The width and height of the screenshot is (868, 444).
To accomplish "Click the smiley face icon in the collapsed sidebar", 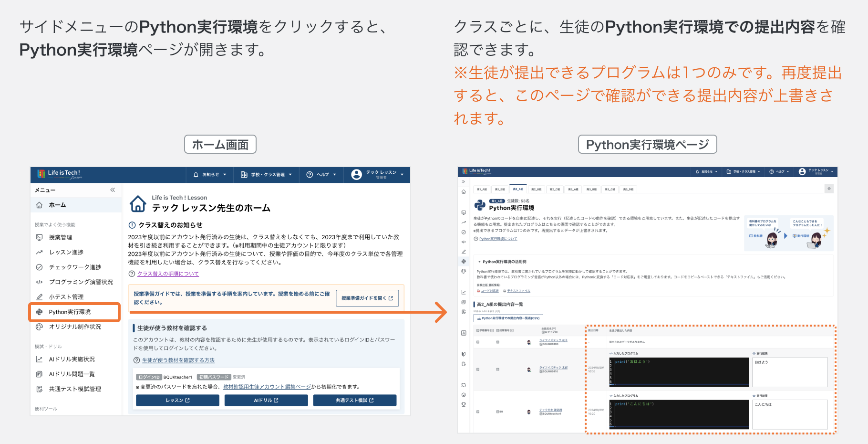I will pos(464,395).
